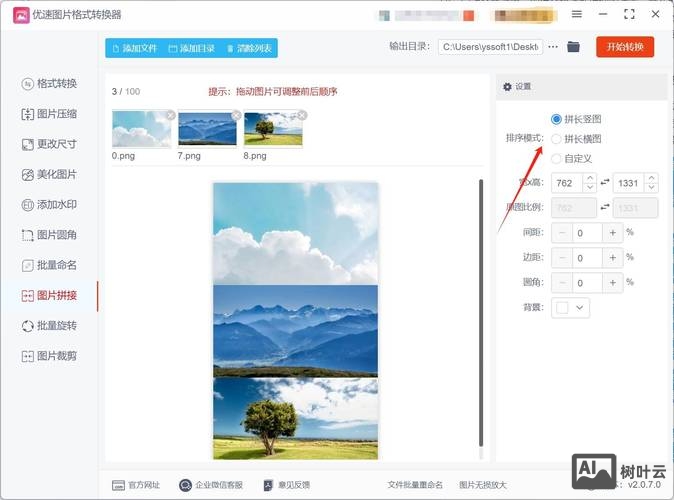This screenshot has width=674, height=500.
Task: Open the 图片压缩 image compression section
Action: click(x=49, y=114)
